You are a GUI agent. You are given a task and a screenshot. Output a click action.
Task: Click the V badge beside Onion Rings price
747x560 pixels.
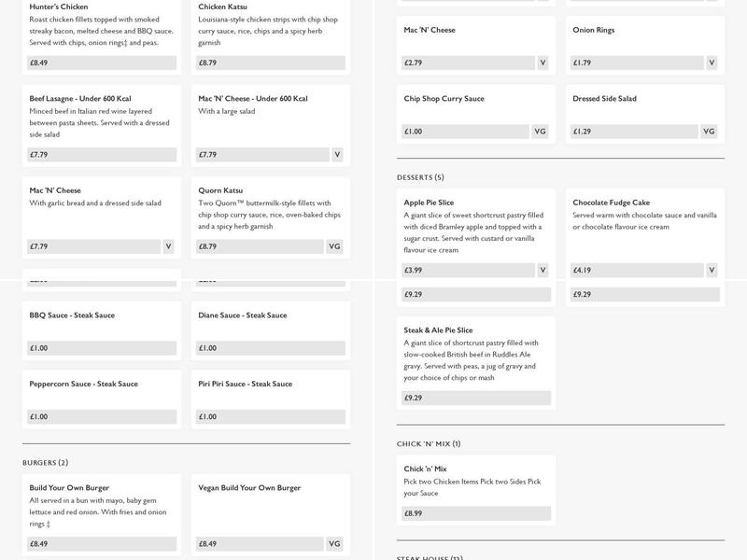click(x=712, y=63)
